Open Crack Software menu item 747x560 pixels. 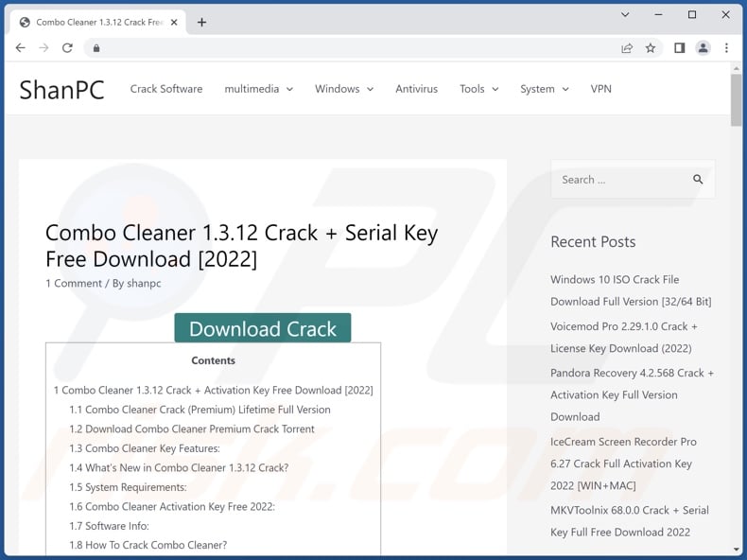point(166,89)
